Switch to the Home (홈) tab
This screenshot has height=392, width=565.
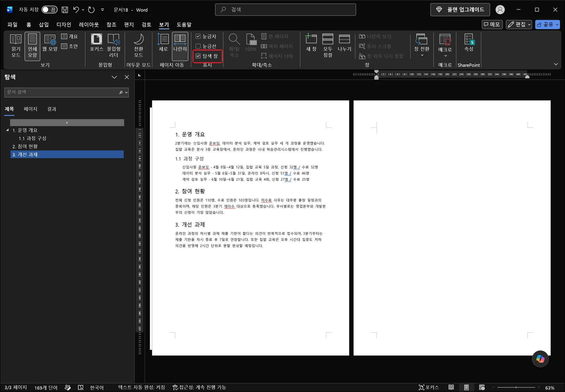29,24
